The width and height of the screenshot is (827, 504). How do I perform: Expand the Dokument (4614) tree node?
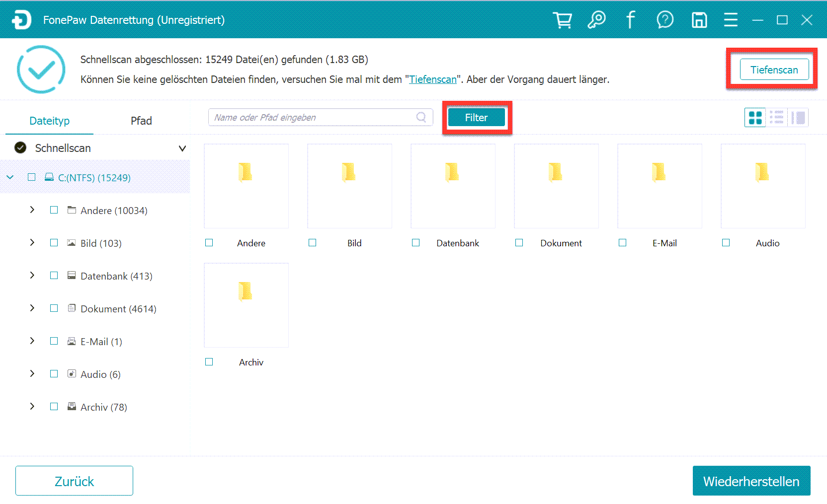[32, 308]
